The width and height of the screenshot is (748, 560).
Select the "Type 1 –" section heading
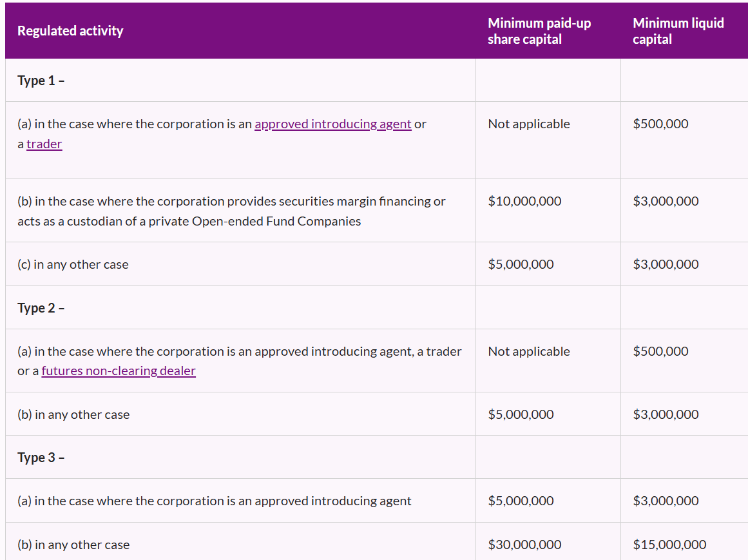point(41,81)
